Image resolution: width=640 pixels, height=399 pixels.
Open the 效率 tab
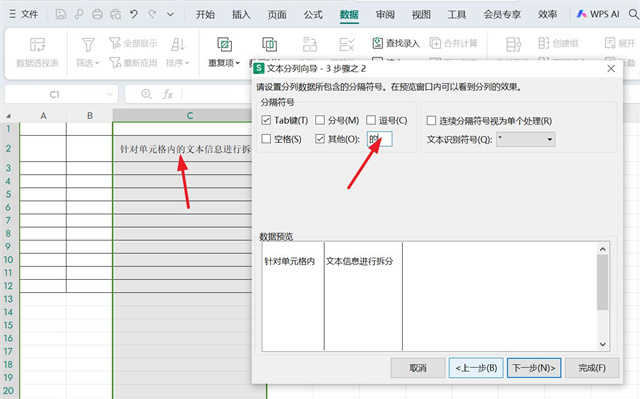(547, 15)
